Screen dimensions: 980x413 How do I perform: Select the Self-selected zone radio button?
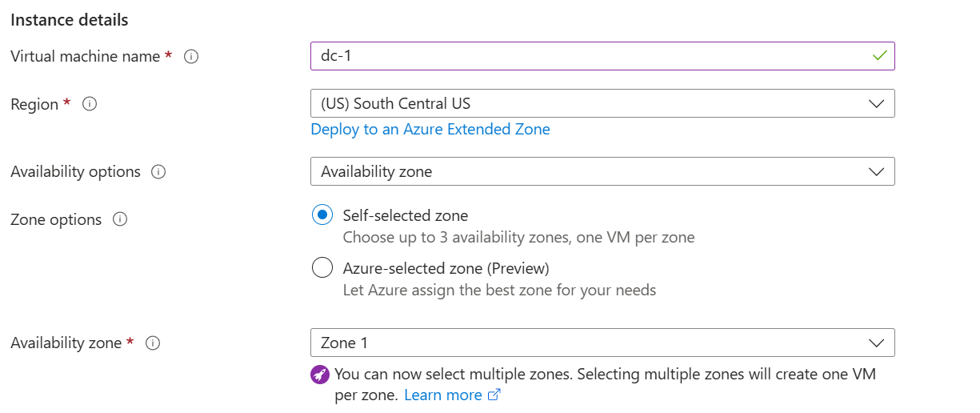click(x=322, y=215)
